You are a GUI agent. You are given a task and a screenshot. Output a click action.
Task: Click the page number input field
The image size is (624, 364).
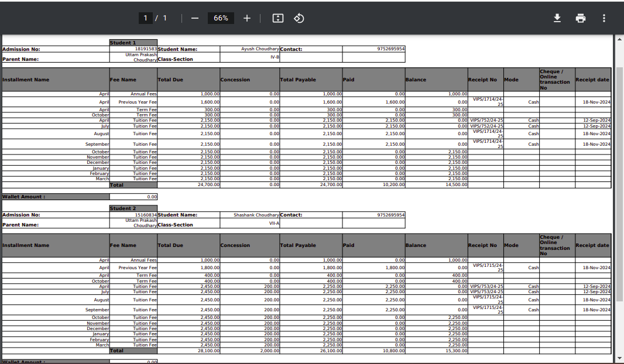click(146, 18)
